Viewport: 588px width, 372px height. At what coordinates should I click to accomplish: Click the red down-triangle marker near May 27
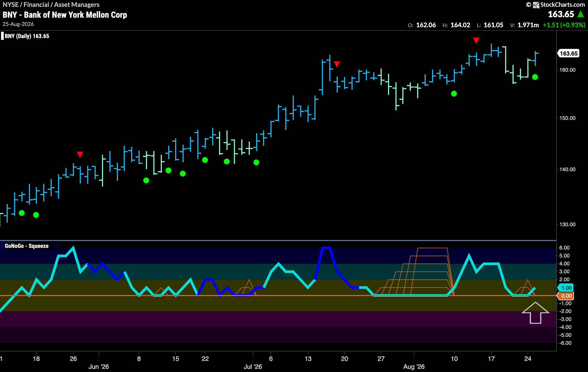point(80,155)
